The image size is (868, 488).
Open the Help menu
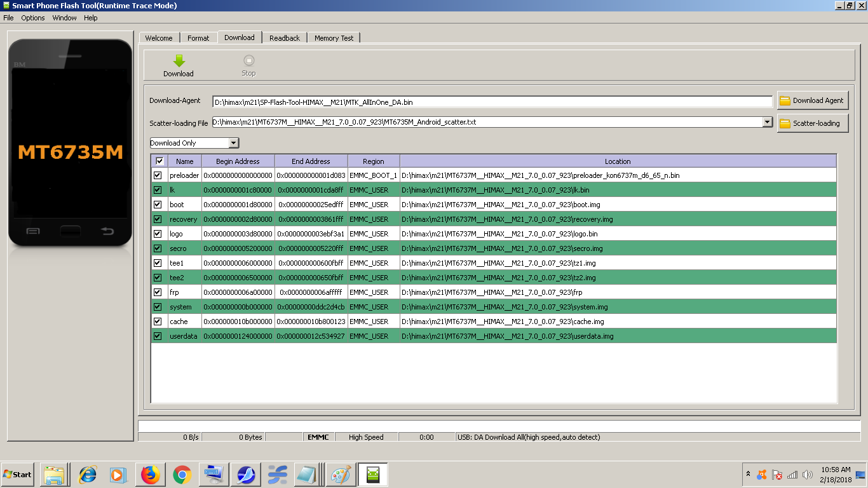pos(91,18)
